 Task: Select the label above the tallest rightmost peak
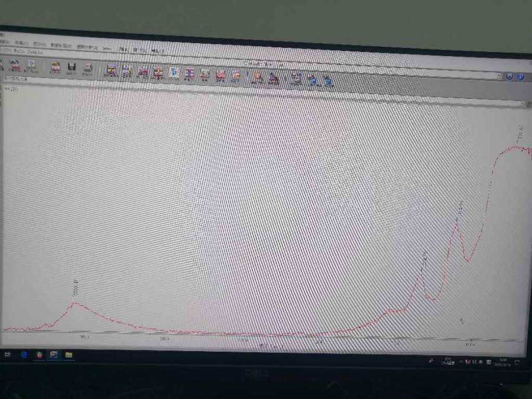tap(521, 132)
